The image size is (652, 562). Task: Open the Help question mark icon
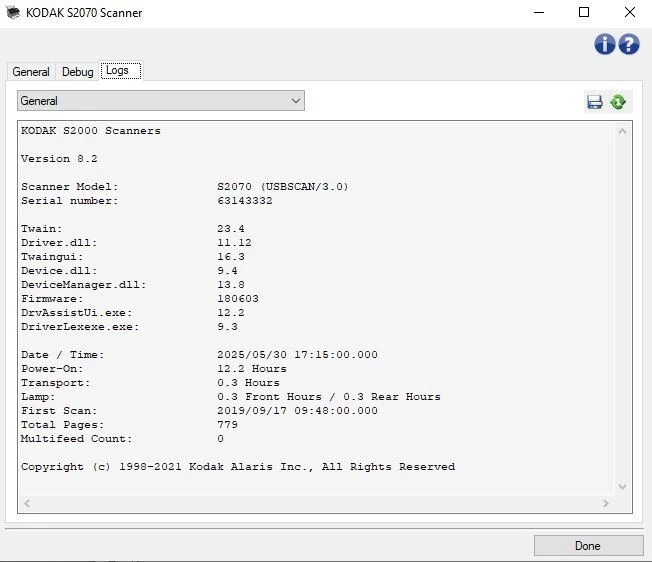629,44
